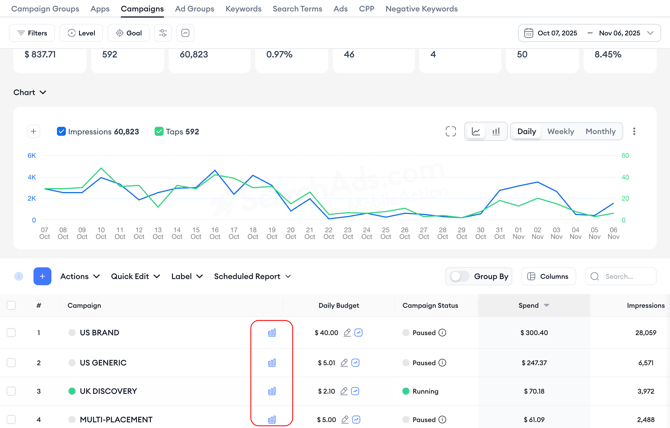Switch chart to bar graph view

point(496,132)
